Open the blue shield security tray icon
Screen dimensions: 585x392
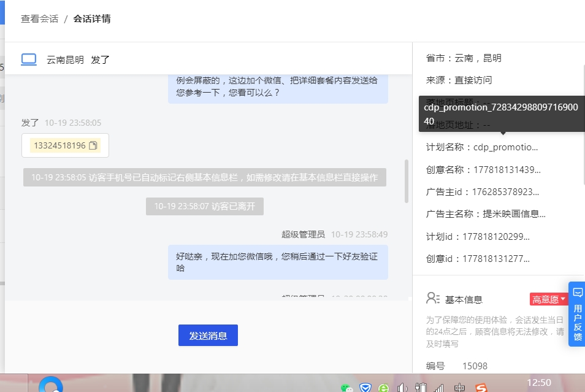(x=365, y=388)
